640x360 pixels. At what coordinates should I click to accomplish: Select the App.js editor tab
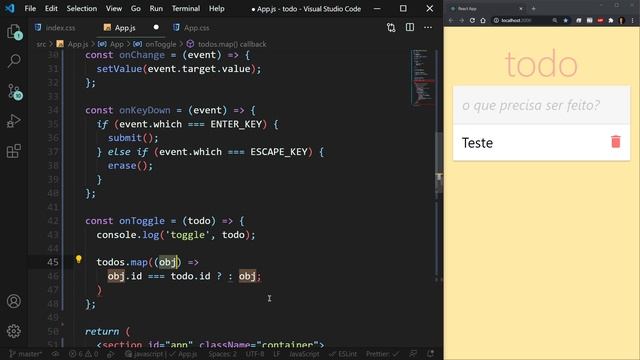click(125, 27)
